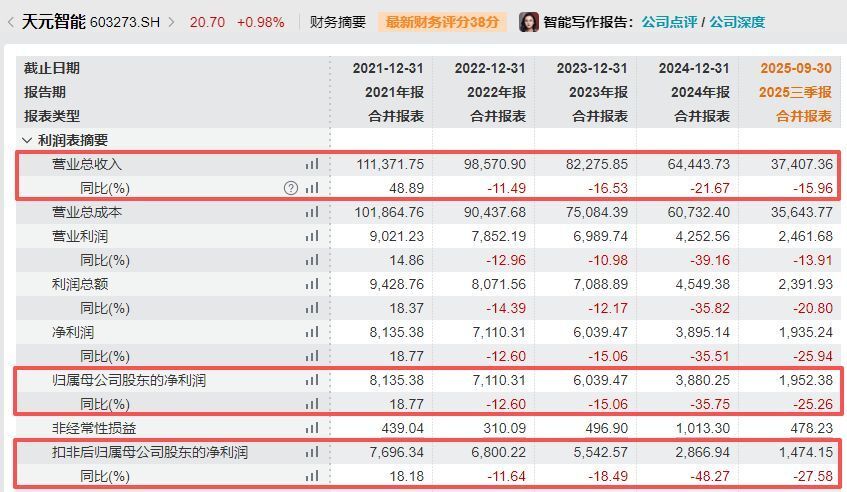Open the 公司深度 report link
The height and width of the screenshot is (492, 847).
[737, 22]
